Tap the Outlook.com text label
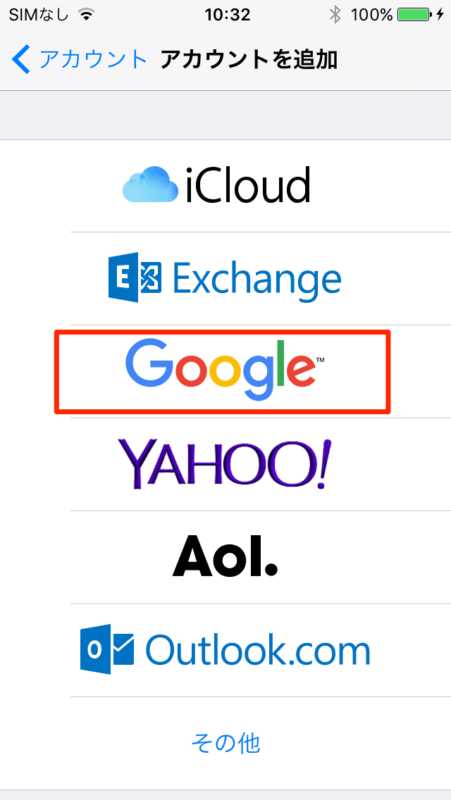 pyautogui.click(x=258, y=649)
